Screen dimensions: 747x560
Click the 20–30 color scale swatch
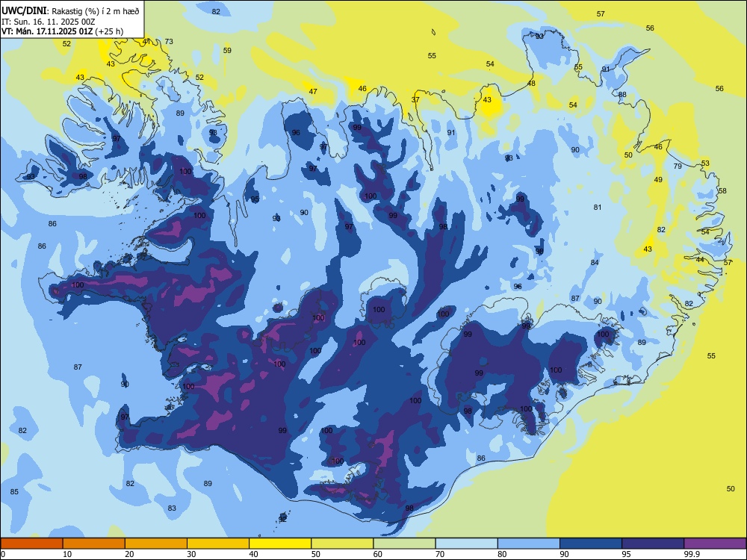click(x=156, y=544)
